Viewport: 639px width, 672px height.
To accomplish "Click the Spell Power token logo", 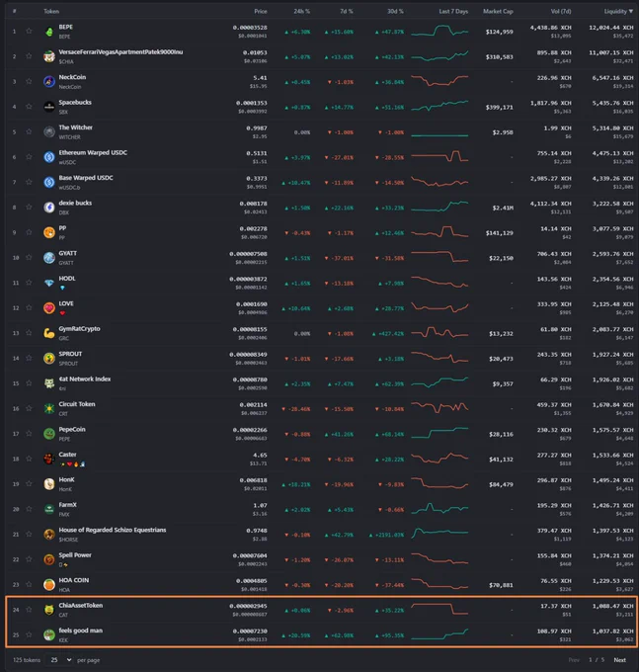I will (x=49, y=559).
